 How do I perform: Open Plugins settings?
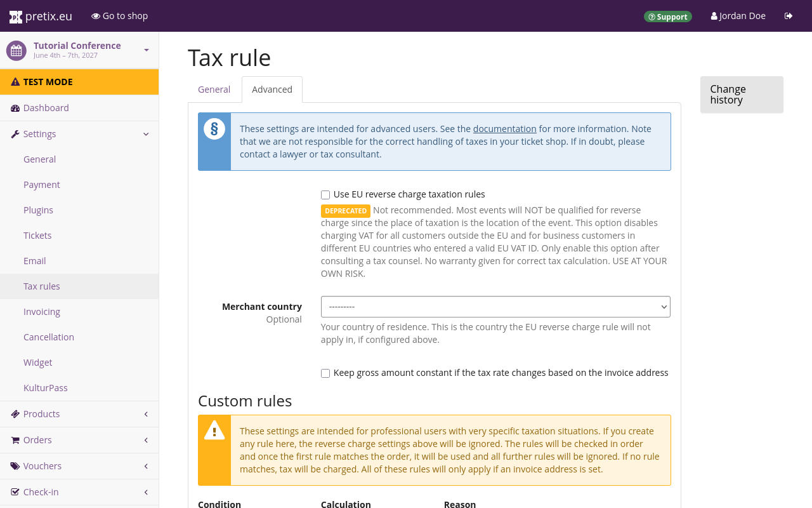79,210
